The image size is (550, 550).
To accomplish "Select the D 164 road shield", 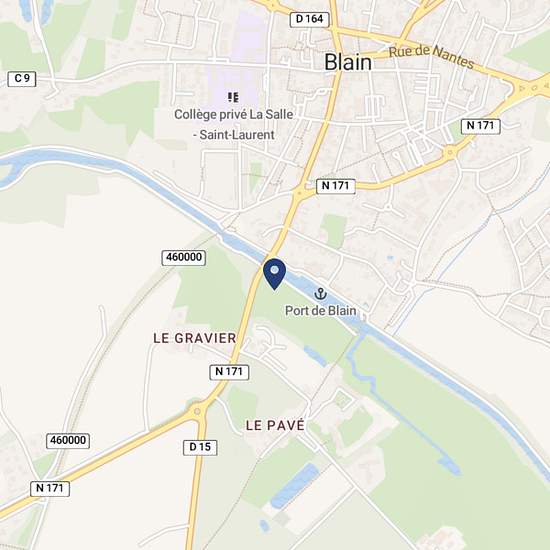I will (309, 19).
